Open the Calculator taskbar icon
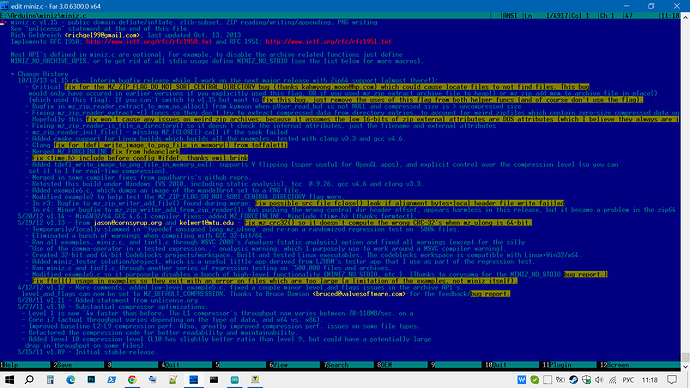The image size is (690, 388). coord(50,380)
